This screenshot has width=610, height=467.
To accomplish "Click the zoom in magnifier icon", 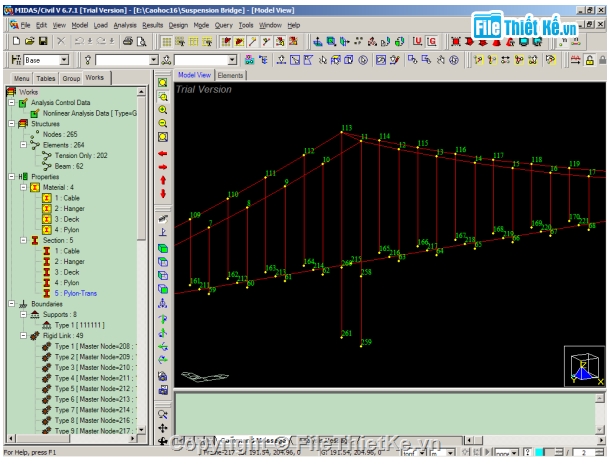I will (163, 110).
